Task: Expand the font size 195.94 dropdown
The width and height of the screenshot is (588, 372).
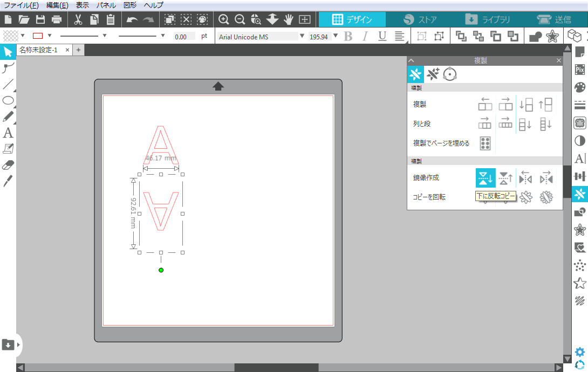Action: pos(336,36)
